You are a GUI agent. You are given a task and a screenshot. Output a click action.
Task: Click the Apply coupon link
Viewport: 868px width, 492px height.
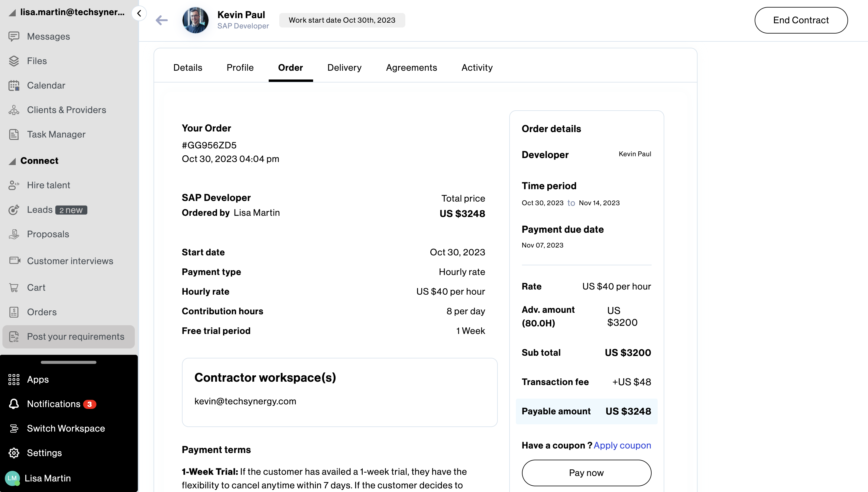pyautogui.click(x=622, y=445)
